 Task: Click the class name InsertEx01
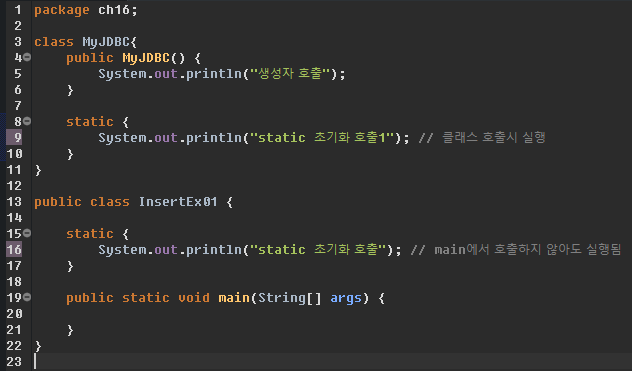coord(178,202)
